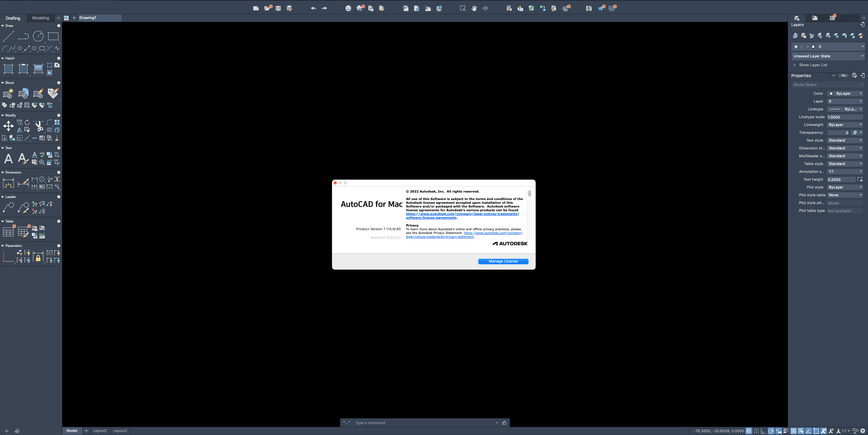The height and width of the screenshot is (435, 868).
Task: Click the Lock Layer icon
Action: click(x=852, y=35)
